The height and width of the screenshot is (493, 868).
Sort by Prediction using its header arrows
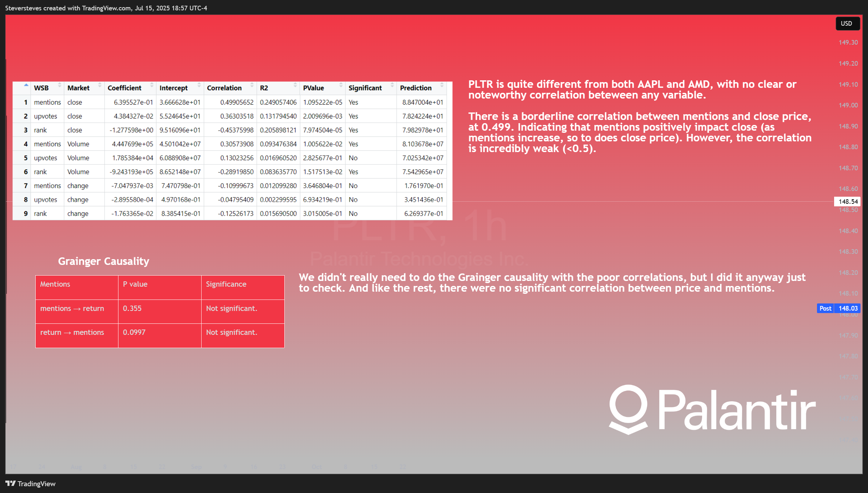click(442, 85)
